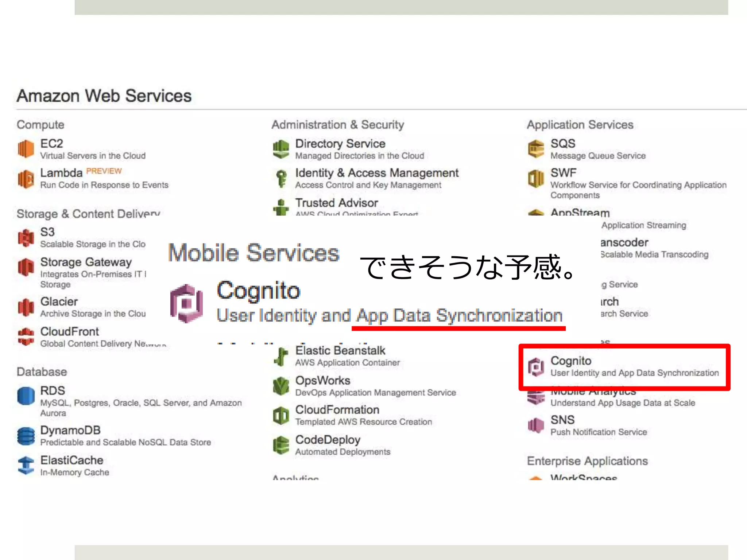The width and height of the screenshot is (747, 560).
Task: Open Identity & Access Management link
Action: (x=377, y=173)
